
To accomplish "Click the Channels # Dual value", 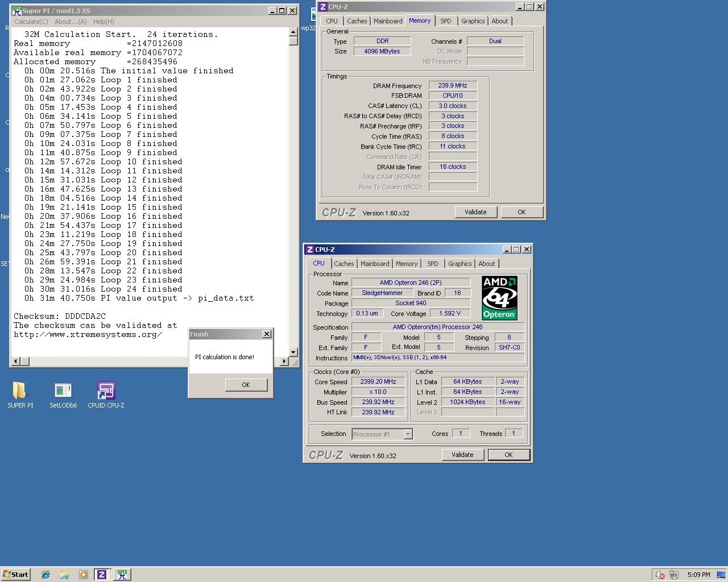I will 495,41.
